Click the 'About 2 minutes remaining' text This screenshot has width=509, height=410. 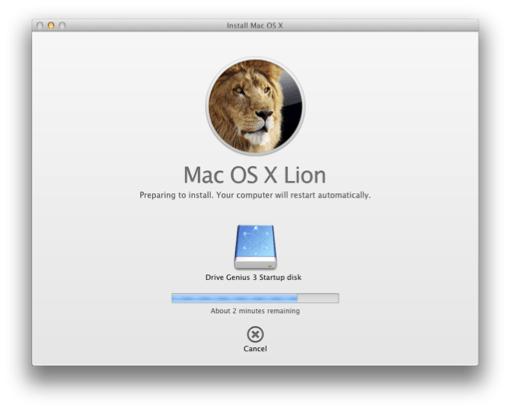(x=255, y=311)
